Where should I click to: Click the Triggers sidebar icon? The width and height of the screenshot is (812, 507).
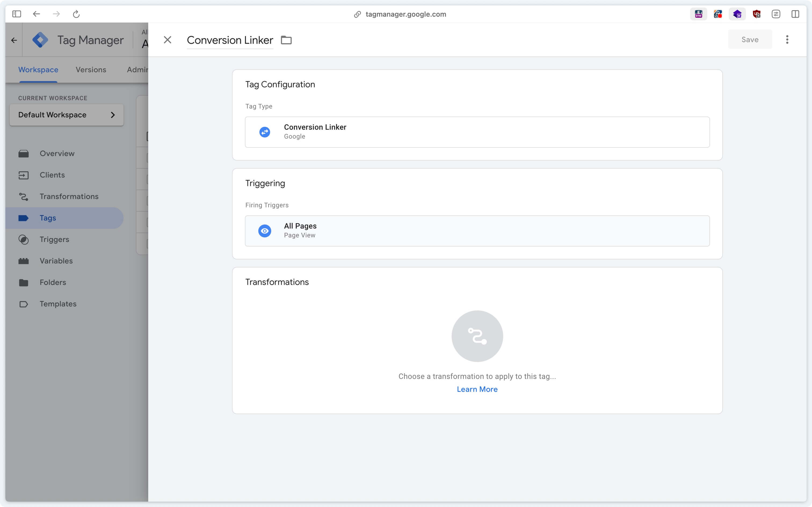(23, 240)
